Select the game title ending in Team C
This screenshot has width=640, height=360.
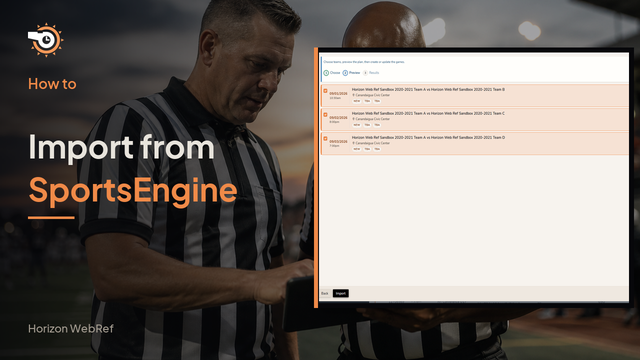(428, 113)
